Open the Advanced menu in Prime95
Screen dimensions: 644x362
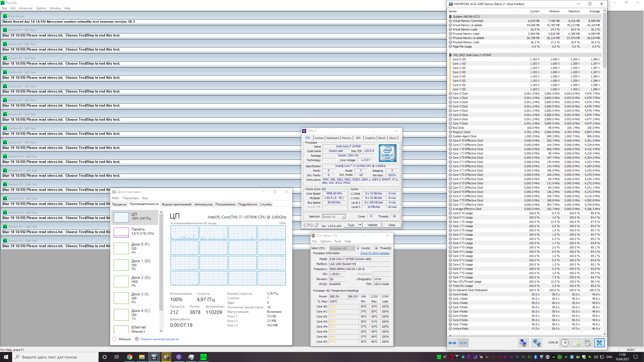point(25,8)
